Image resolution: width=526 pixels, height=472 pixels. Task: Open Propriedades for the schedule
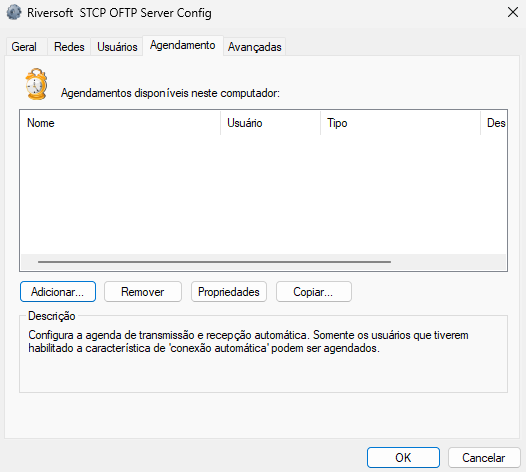click(229, 292)
